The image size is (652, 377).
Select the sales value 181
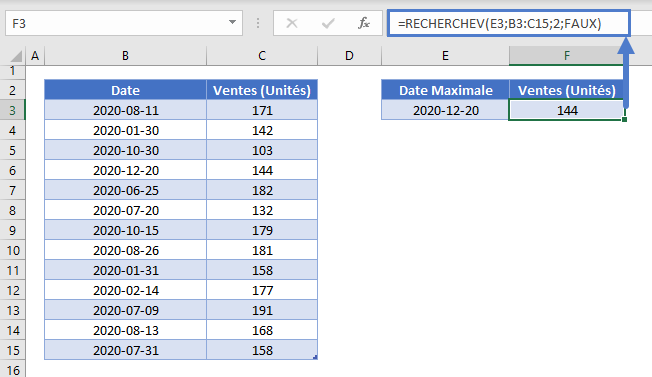[262, 250]
